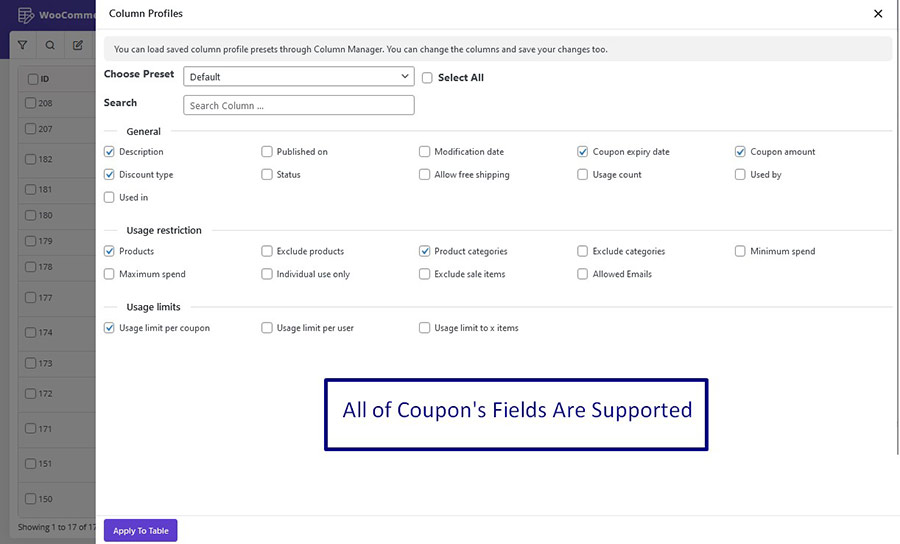Uncheck the Description column

coord(109,151)
